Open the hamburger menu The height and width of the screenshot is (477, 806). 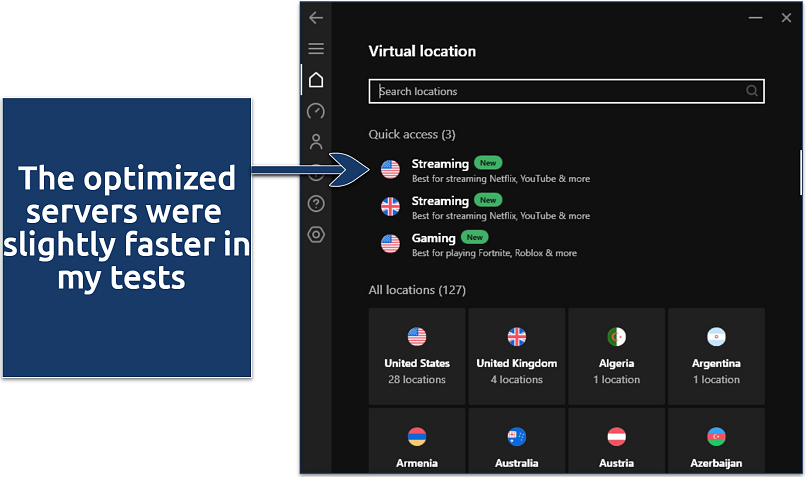tap(316, 48)
